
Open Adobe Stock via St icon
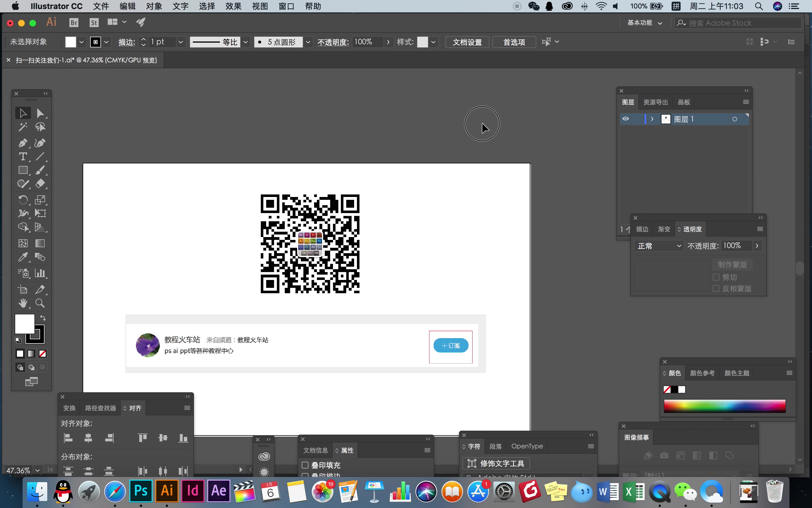[x=94, y=23]
